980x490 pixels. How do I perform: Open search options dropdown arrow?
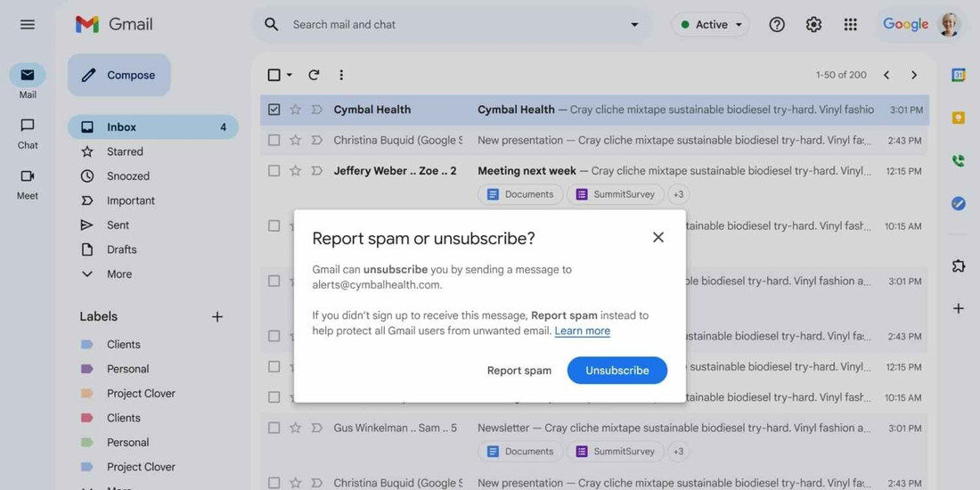pyautogui.click(x=634, y=24)
